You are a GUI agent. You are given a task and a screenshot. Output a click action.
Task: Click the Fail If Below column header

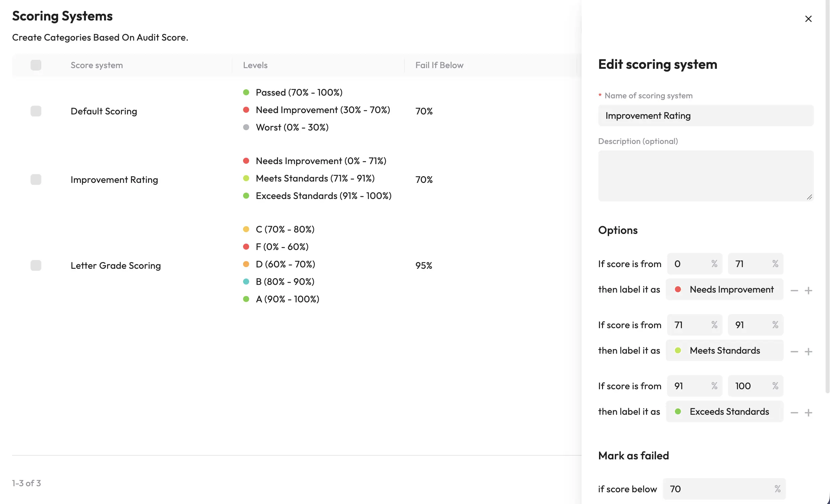click(x=439, y=65)
